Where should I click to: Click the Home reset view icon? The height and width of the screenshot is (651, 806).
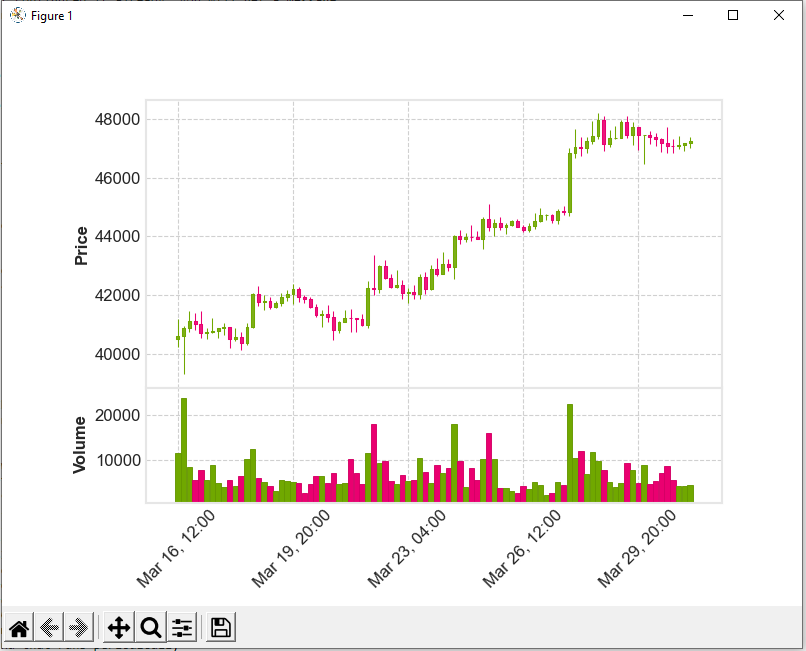coord(19,628)
